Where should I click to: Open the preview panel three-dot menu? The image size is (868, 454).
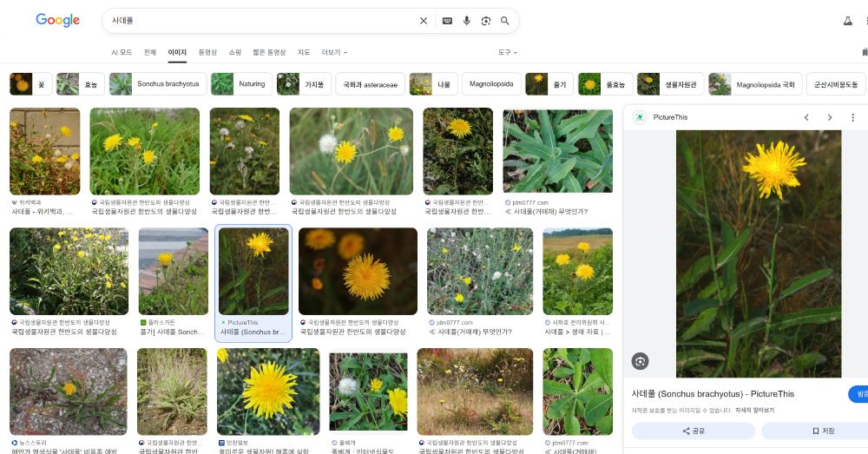point(852,117)
